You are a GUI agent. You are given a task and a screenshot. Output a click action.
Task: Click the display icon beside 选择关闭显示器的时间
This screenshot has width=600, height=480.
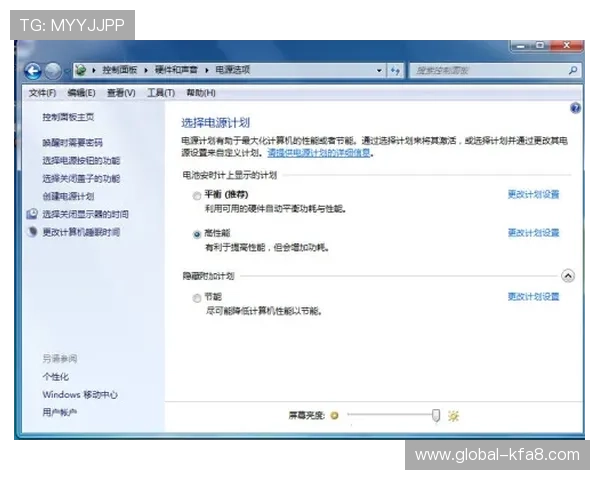coord(32,214)
